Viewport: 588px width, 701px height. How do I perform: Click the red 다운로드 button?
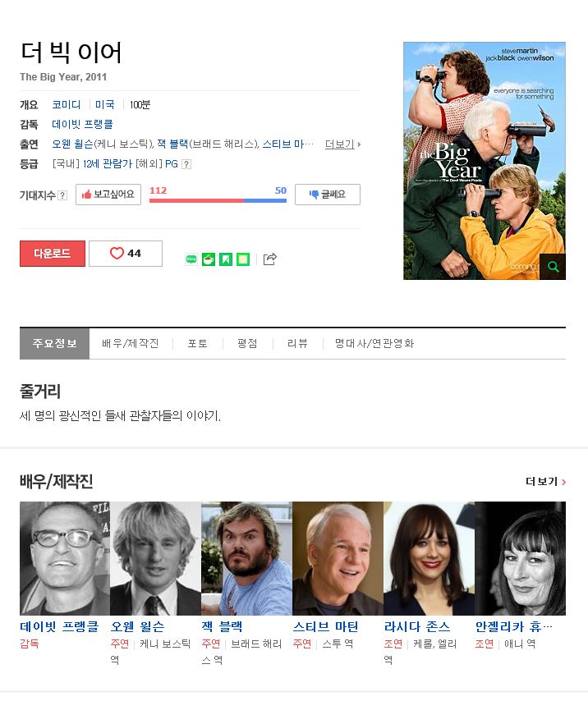[x=53, y=254]
